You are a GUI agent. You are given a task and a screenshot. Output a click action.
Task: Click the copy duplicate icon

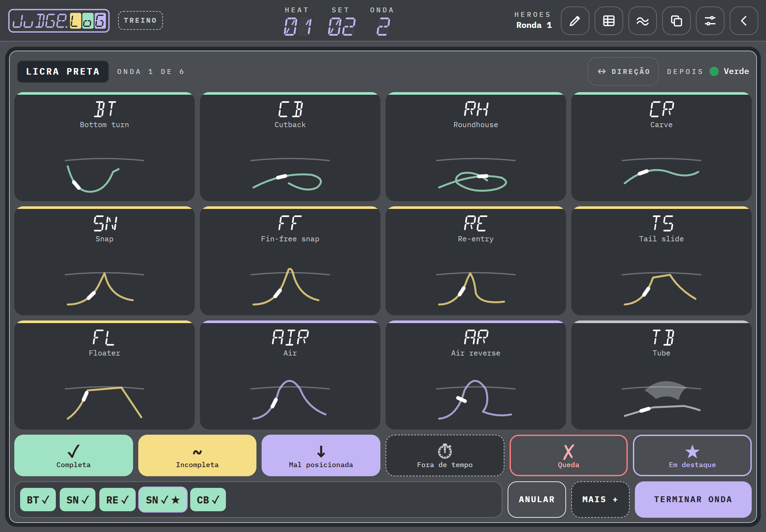676,21
